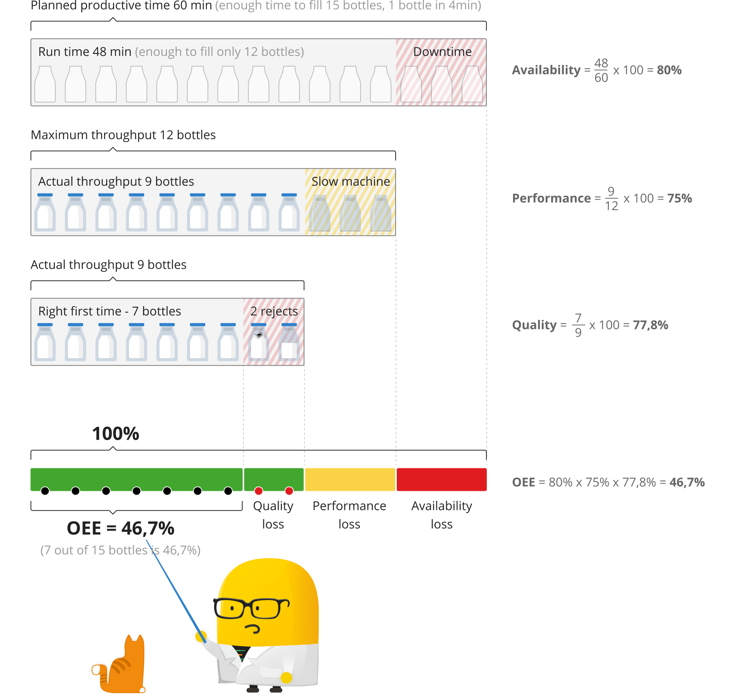The height and width of the screenshot is (700, 734).
Task: Click the last black dot on green bar
Action: (228, 491)
